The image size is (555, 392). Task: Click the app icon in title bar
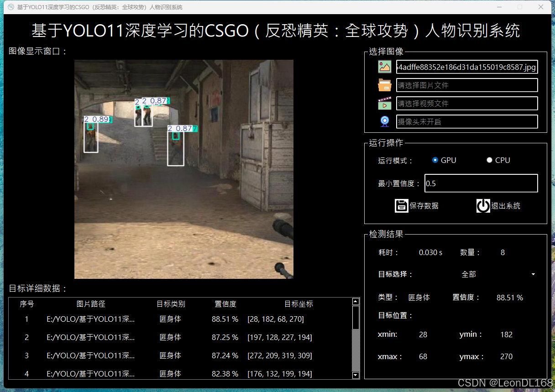tap(11, 7)
